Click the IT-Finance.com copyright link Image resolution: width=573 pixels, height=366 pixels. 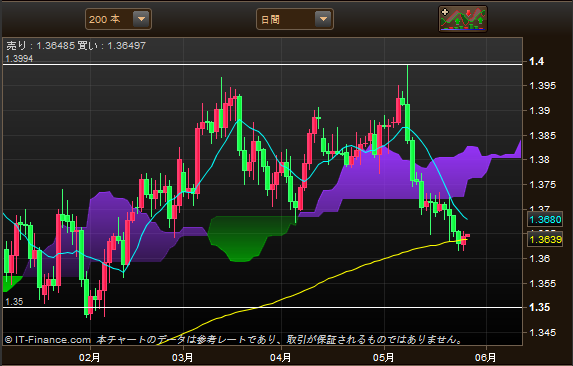click(x=48, y=340)
